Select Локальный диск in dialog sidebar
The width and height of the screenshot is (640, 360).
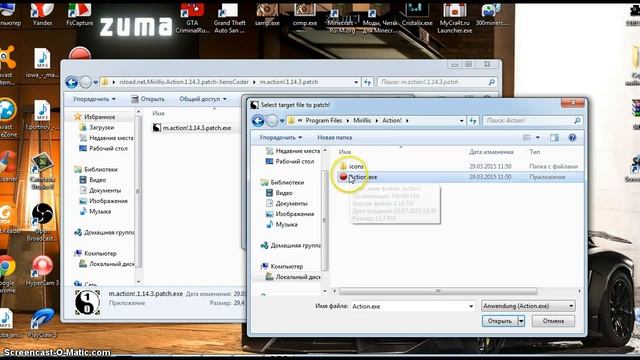[293, 277]
